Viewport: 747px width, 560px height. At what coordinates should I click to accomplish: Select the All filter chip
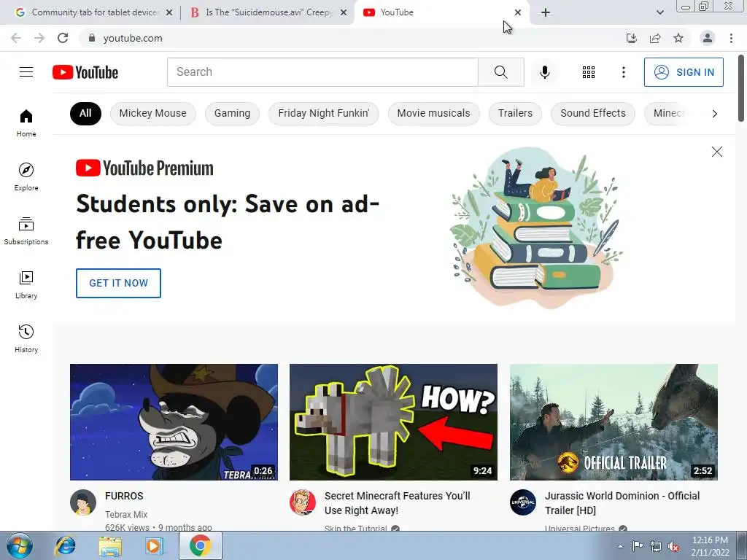pos(85,113)
